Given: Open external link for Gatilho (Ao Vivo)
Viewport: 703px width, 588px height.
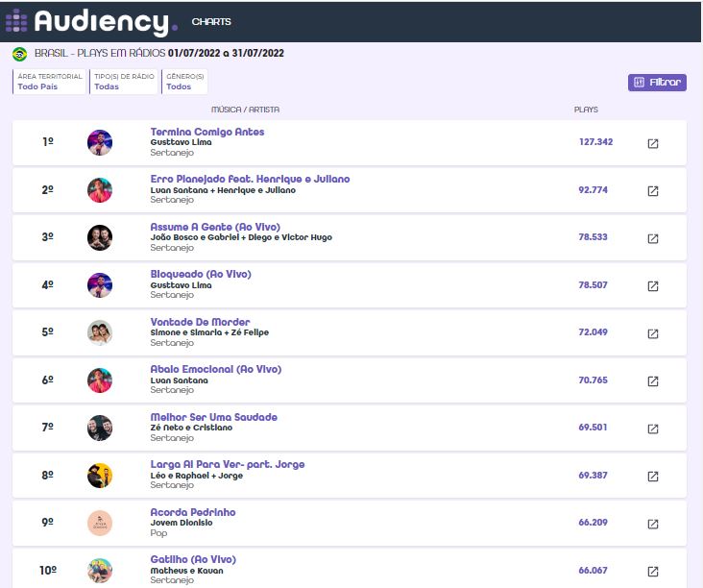Looking at the screenshot, I should (653, 572).
